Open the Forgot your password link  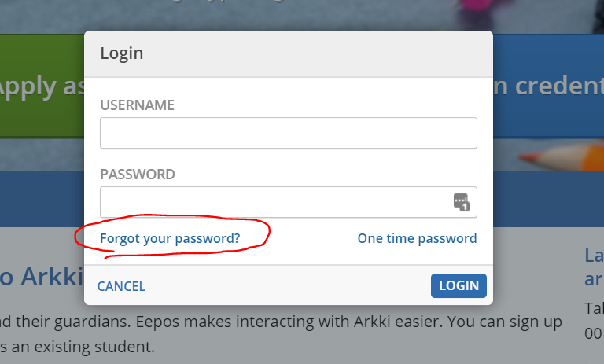pyautogui.click(x=170, y=238)
